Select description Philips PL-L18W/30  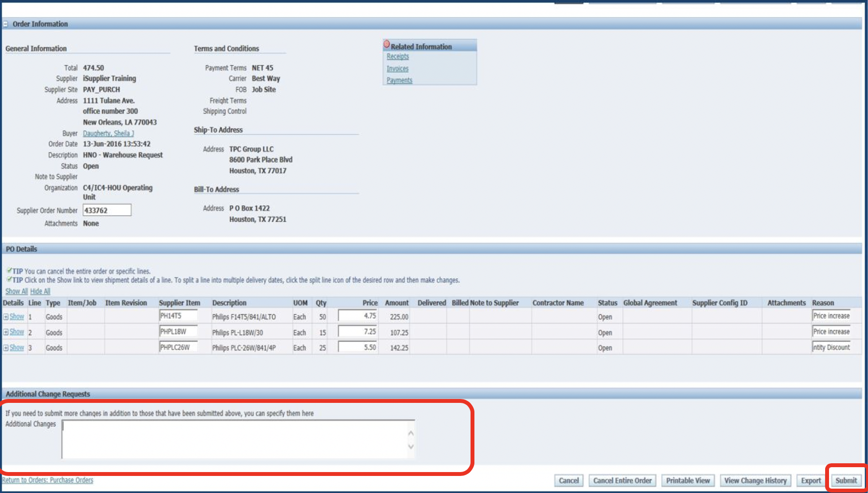pos(237,333)
